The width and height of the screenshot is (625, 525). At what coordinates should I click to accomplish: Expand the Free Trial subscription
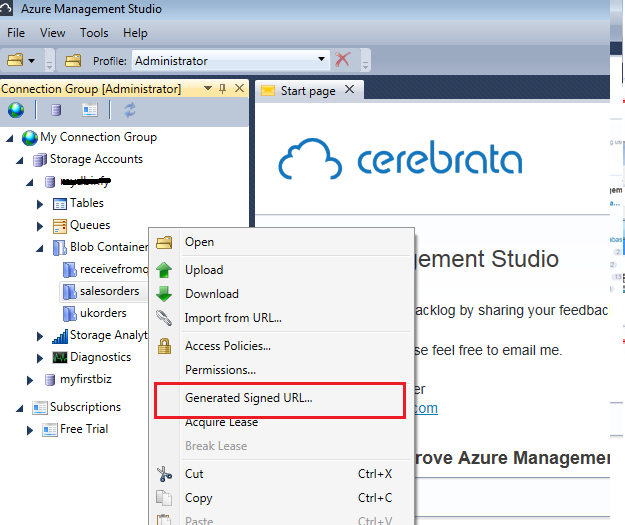pyautogui.click(x=29, y=431)
